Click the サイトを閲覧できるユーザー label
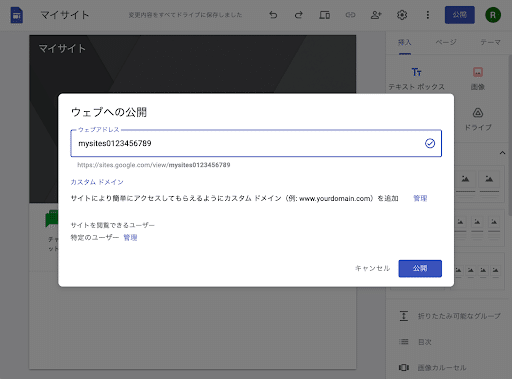512x379 pixels. click(113, 225)
